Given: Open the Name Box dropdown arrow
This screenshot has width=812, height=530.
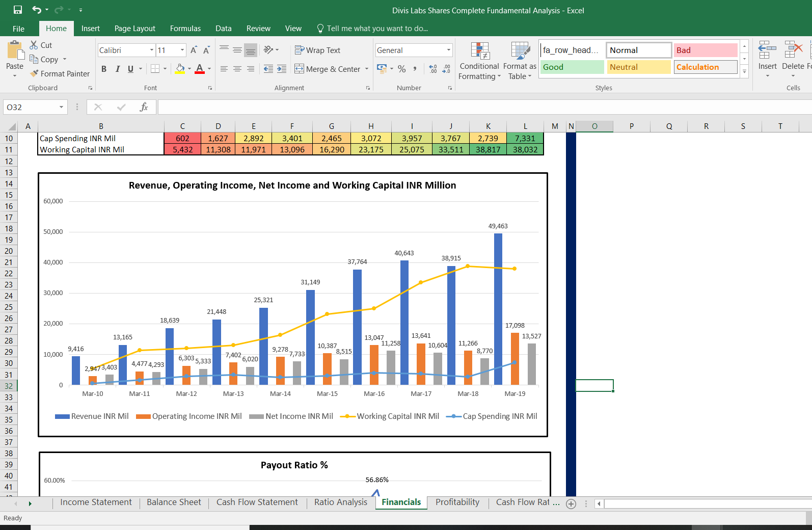Looking at the screenshot, I should coord(61,107).
